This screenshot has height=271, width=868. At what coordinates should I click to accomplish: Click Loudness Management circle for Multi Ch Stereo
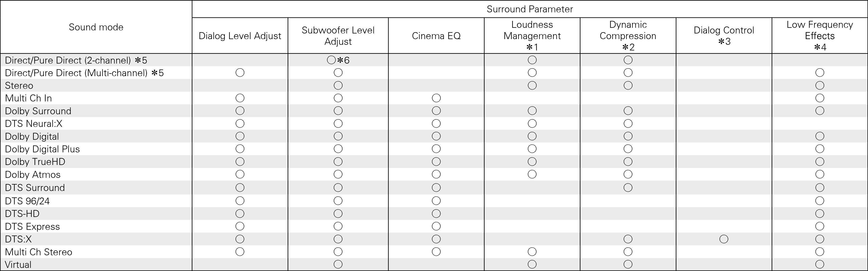coord(532,251)
